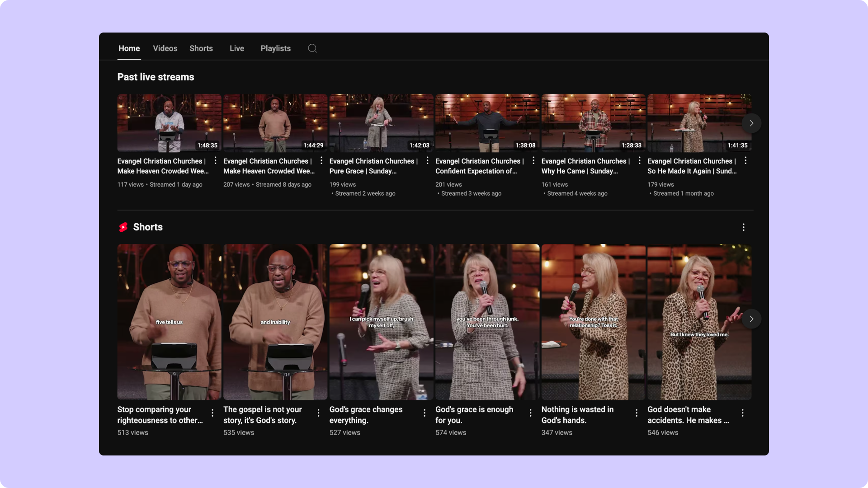Click the '117 views • Streamed 1 day ago' text
This screenshot has width=868, height=488.
(160, 184)
